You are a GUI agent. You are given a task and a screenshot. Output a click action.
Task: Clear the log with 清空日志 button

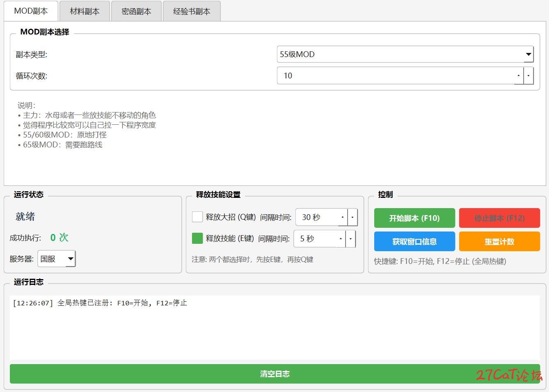click(274, 374)
